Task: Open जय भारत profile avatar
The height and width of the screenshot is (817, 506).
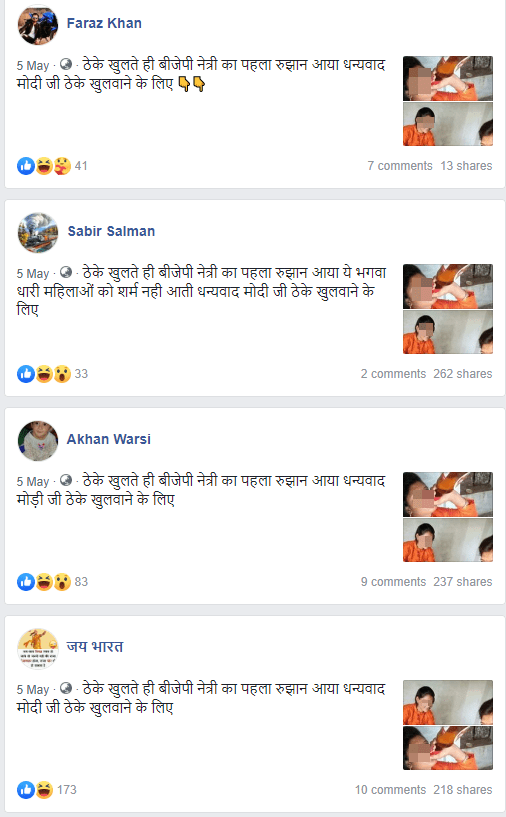Action: click(x=38, y=648)
